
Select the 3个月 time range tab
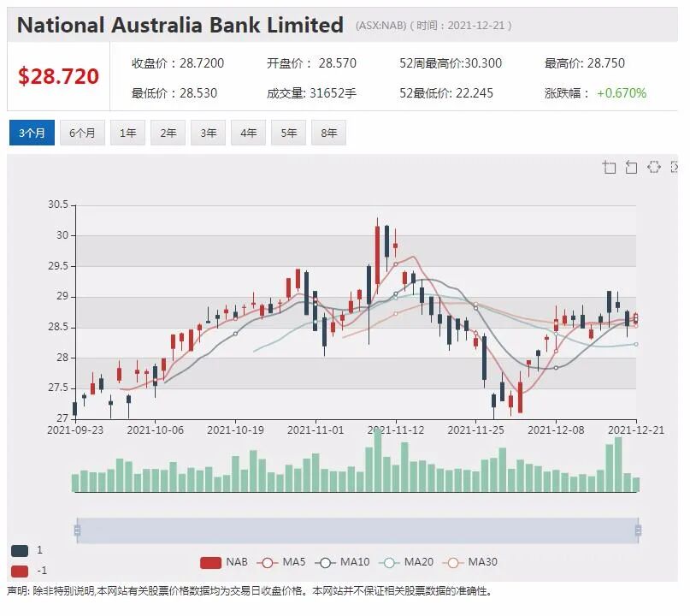click(32, 133)
